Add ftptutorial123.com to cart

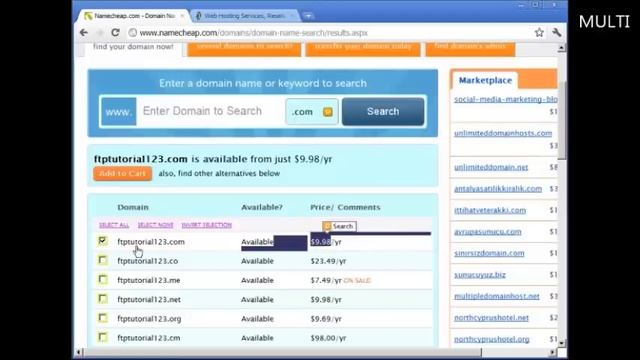(x=122, y=173)
